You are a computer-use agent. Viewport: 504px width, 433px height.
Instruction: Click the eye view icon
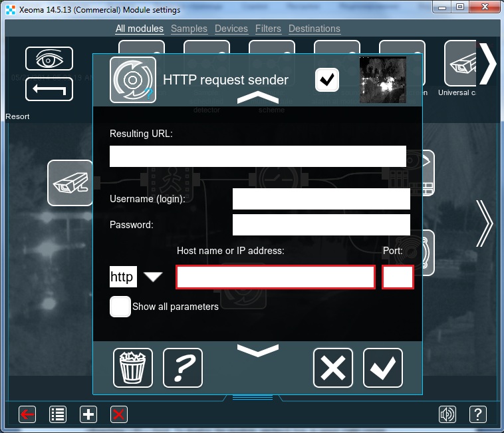coord(49,59)
